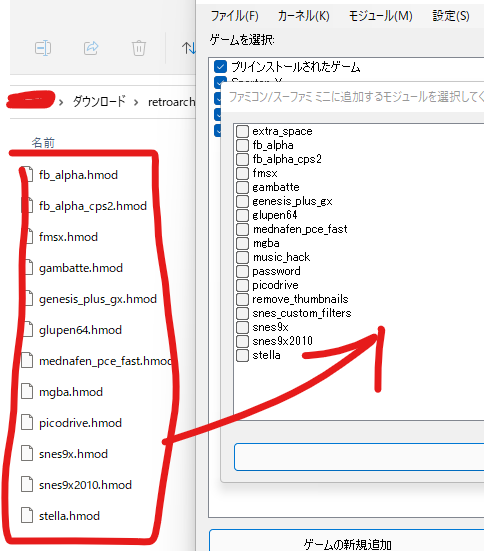Select the remove_thumbnails module label
Image resolution: width=484 pixels, height=551 pixels.
click(x=301, y=299)
